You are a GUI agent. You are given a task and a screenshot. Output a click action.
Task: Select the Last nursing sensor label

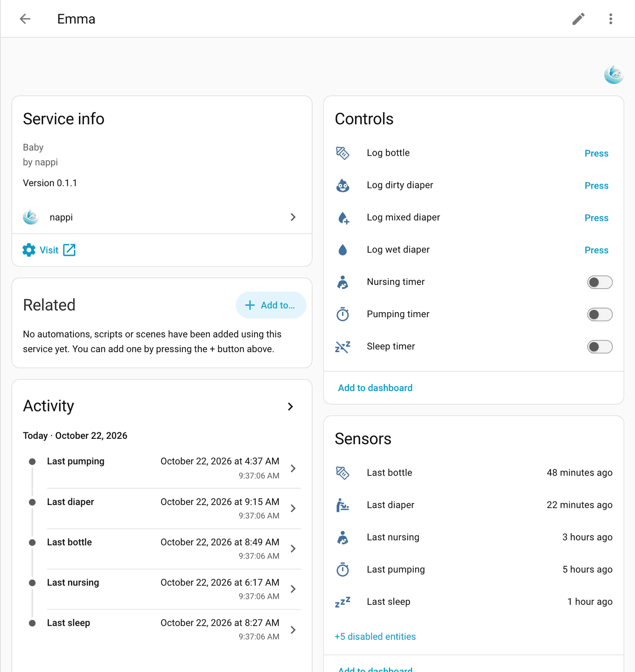[393, 537]
